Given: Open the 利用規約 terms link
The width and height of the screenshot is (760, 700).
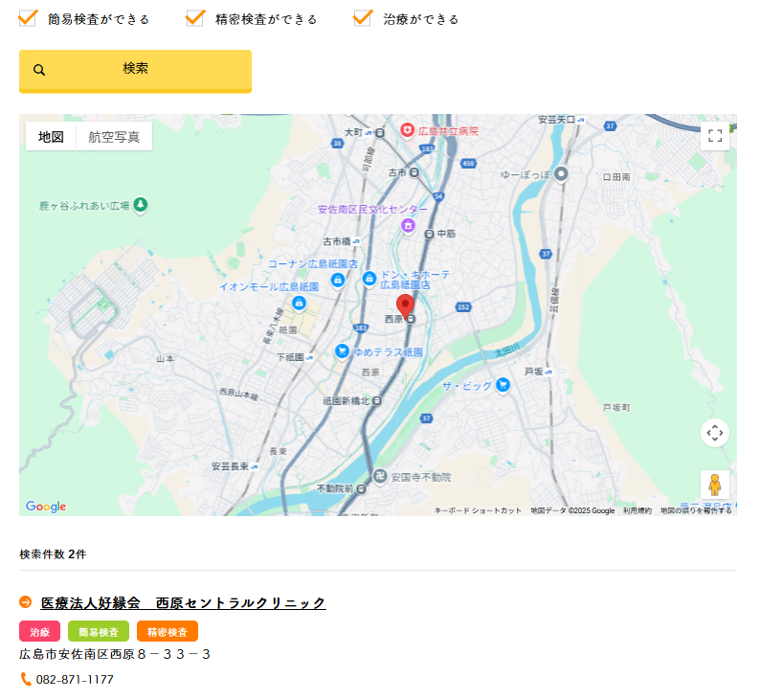Looking at the screenshot, I should 637,510.
